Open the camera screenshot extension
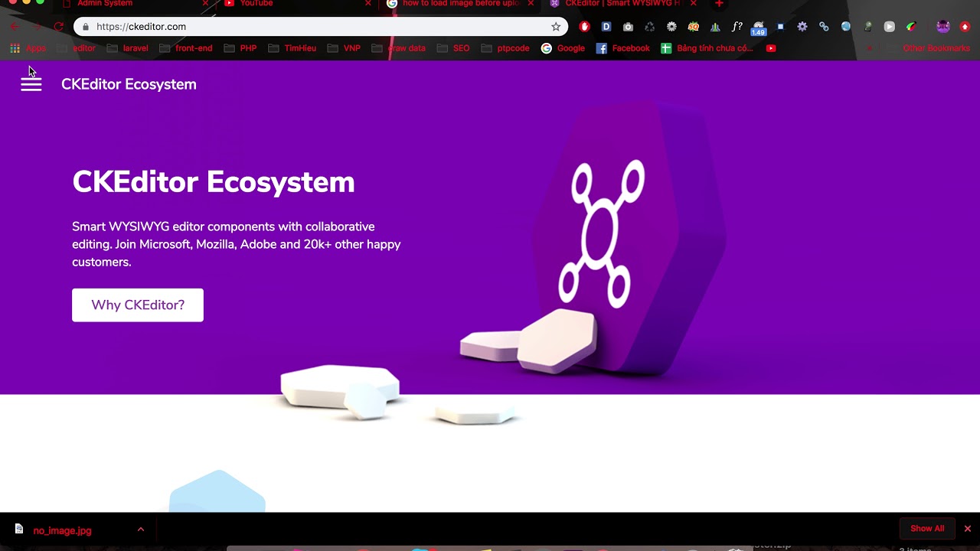The width and height of the screenshot is (980, 551). [x=628, y=27]
